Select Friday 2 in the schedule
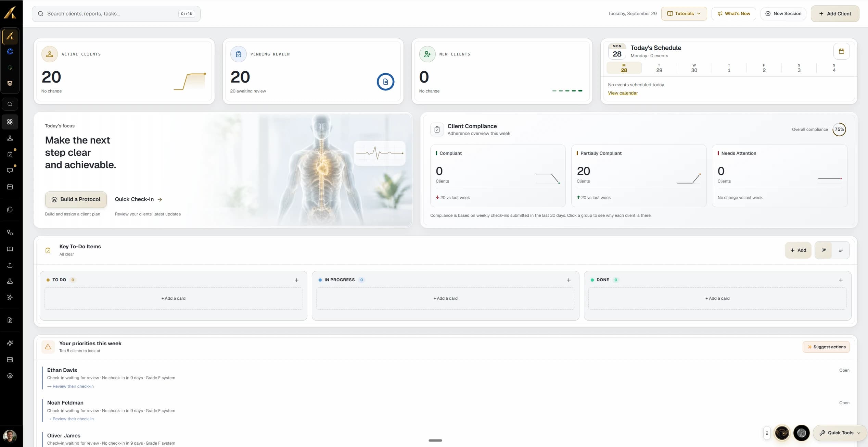 (764, 68)
